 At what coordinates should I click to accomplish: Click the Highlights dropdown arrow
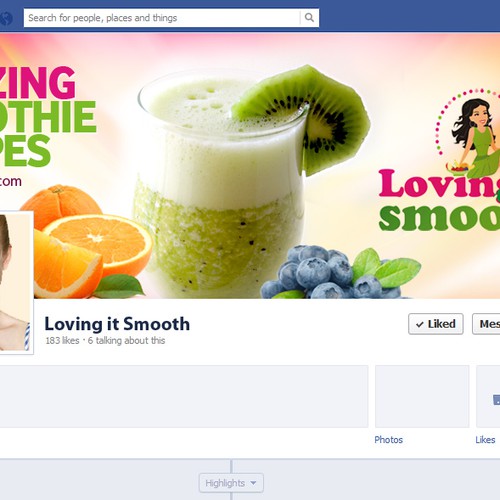pyautogui.click(x=253, y=483)
